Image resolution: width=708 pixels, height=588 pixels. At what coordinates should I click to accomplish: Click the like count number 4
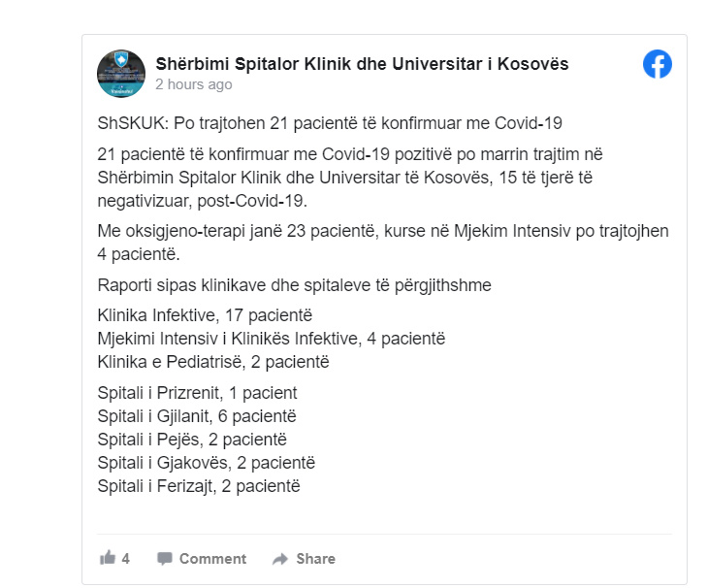point(125,559)
